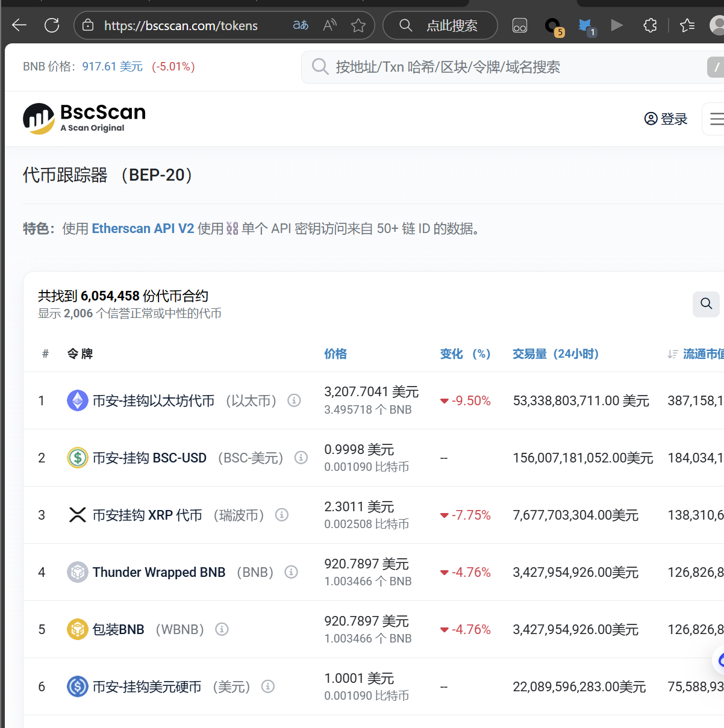Show info for 包装BNB (WBNB)
Viewport: 724px width, 728px height.
222,629
